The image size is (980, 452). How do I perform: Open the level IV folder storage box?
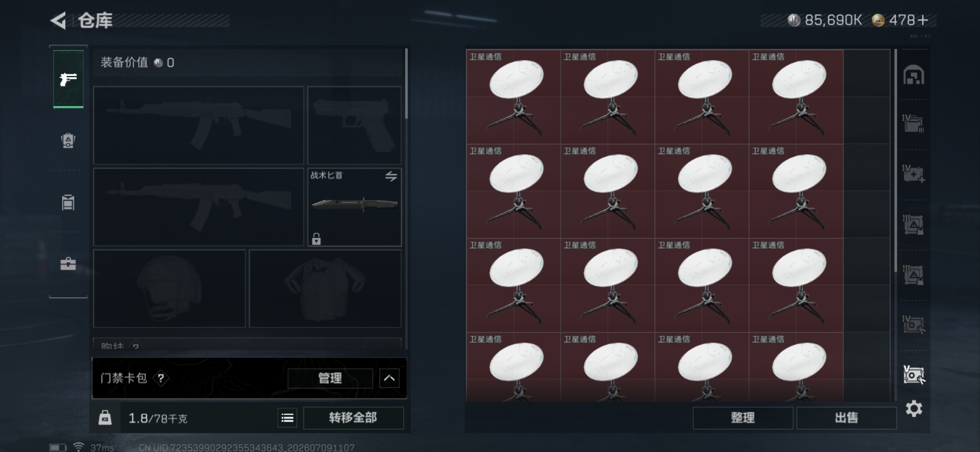coord(914,123)
